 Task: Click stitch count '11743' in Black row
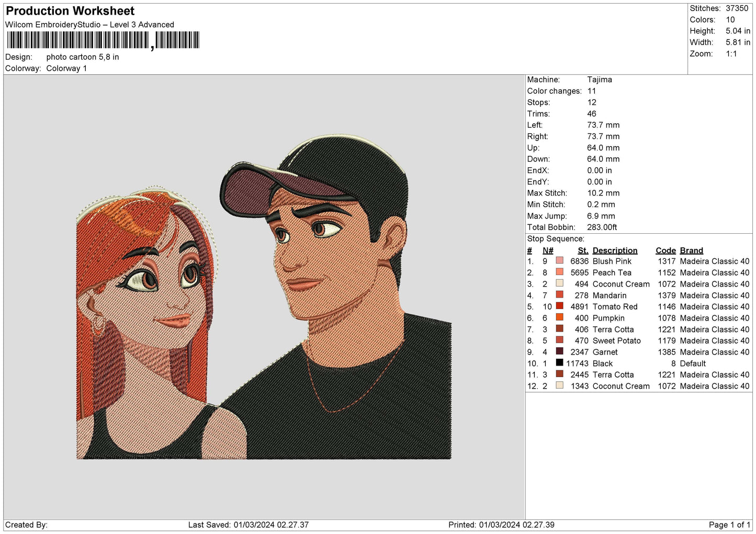(x=578, y=363)
